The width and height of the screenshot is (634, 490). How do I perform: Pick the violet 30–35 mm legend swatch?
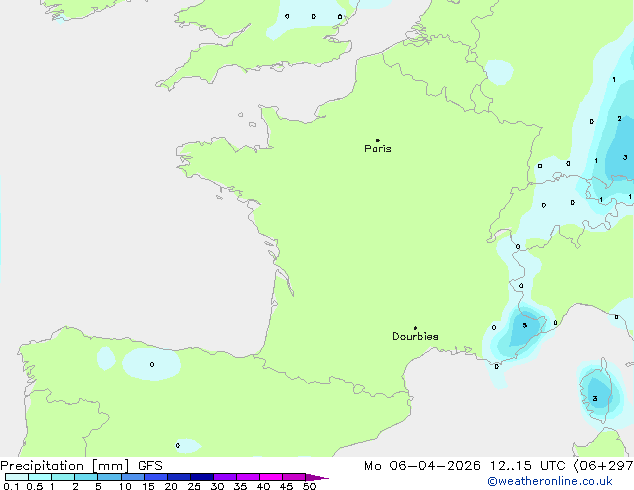tap(225, 477)
